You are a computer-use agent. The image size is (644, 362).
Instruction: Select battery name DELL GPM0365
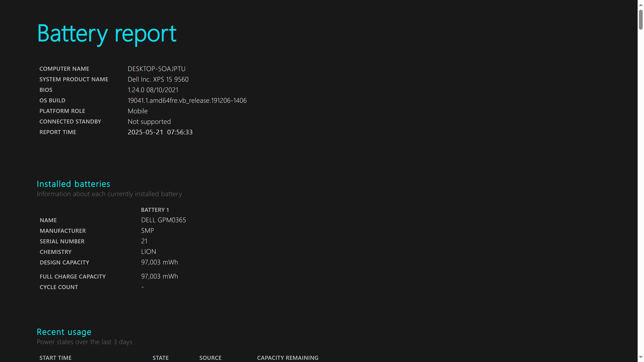click(163, 220)
